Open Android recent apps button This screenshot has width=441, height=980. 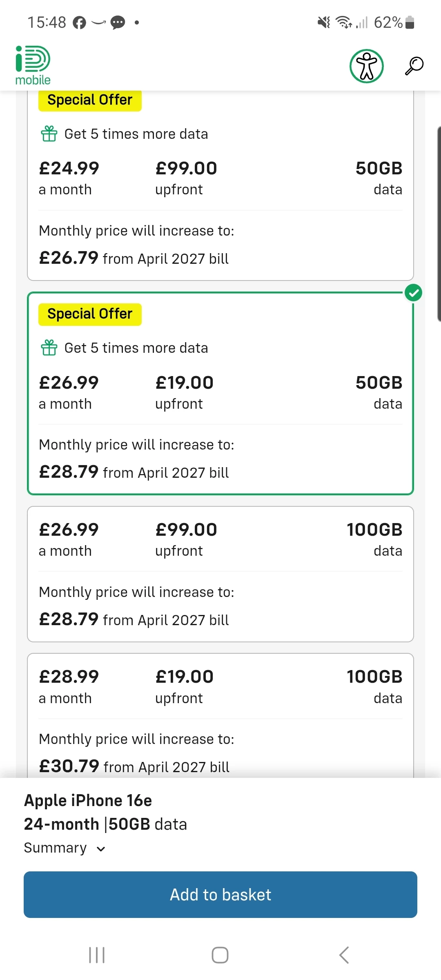tap(97, 955)
